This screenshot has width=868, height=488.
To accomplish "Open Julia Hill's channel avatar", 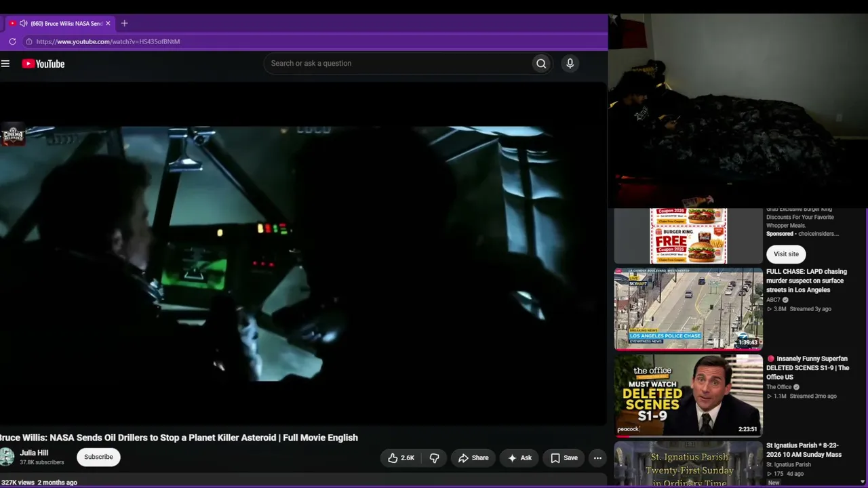I will 7,457.
